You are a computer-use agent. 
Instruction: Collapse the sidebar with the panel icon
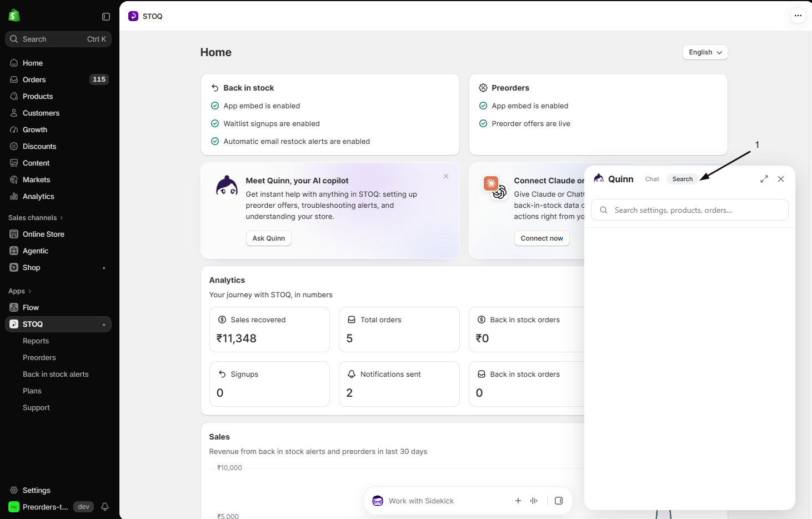point(106,17)
